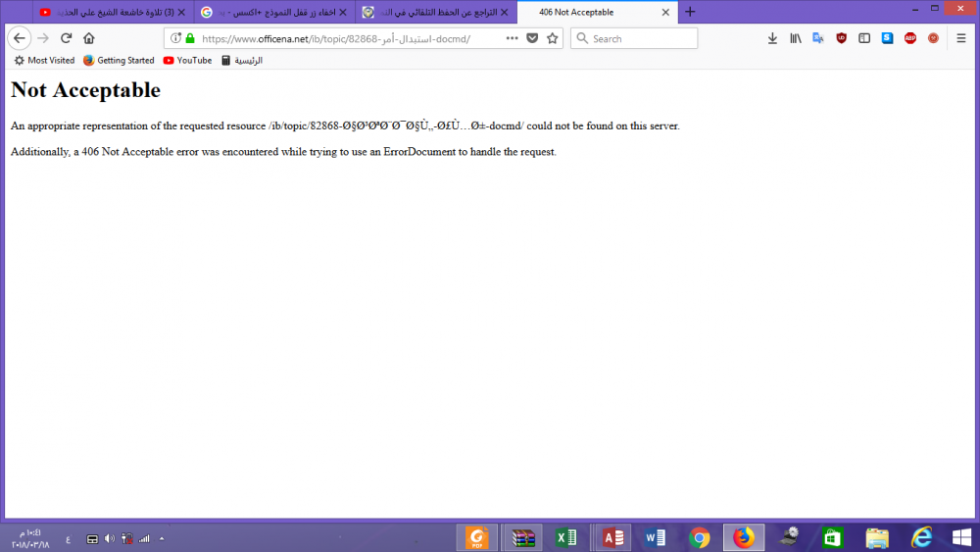
Task: Open the PDF app in taskbar
Action: [477, 537]
